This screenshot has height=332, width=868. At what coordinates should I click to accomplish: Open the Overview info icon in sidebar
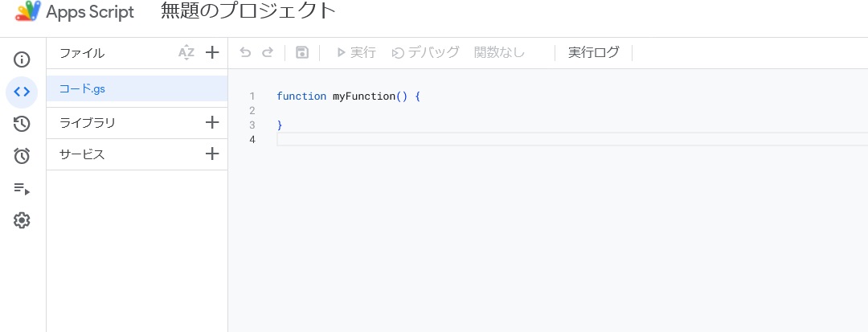coord(22,59)
